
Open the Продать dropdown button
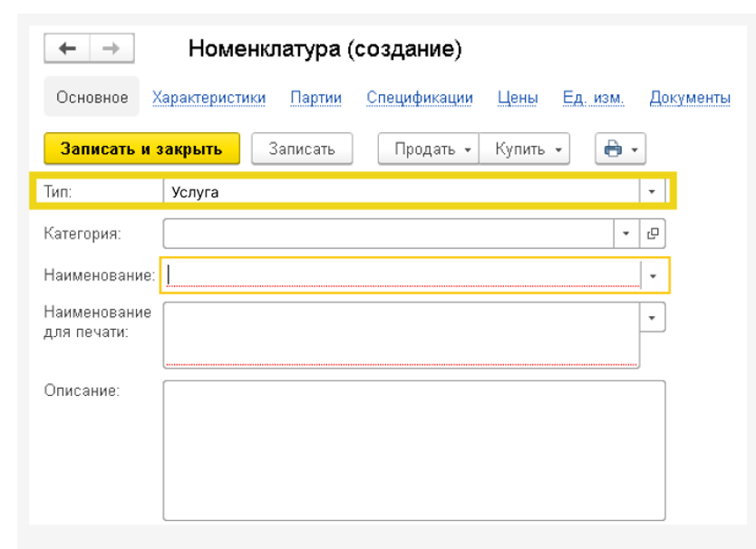click(428, 149)
